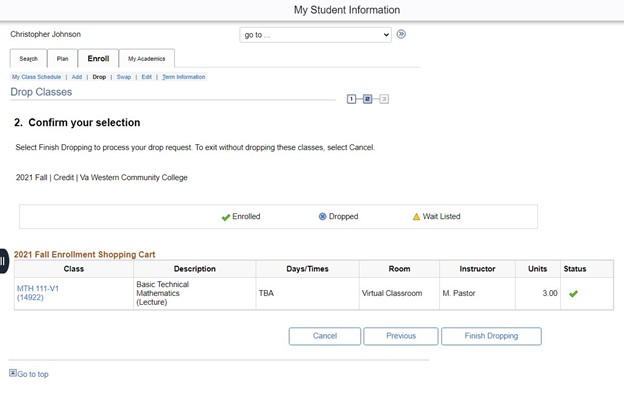
Task: Click the green Enrolled checkmark legend icon
Action: click(226, 217)
